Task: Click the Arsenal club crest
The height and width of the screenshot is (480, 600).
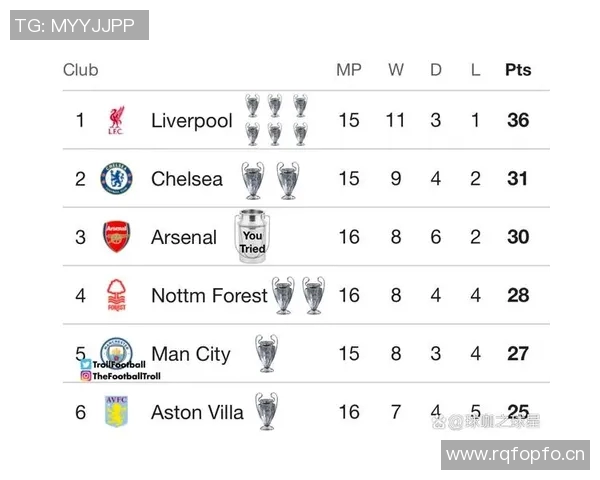Action: point(116,237)
